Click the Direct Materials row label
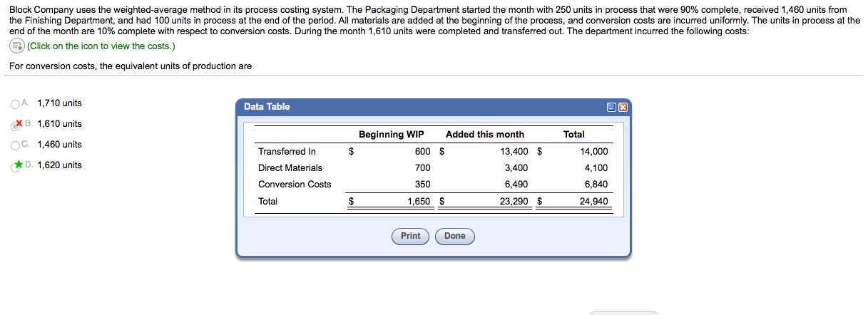This screenshot has width=868, height=315. pos(290,168)
